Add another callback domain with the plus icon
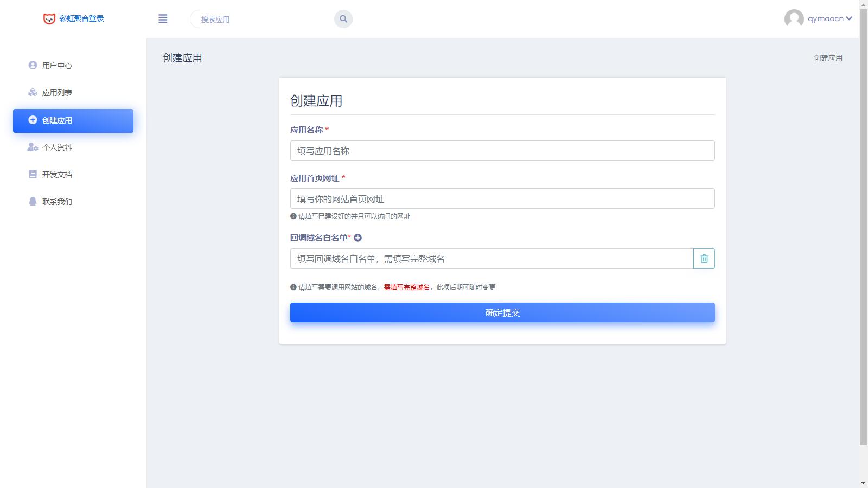 point(358,237)
